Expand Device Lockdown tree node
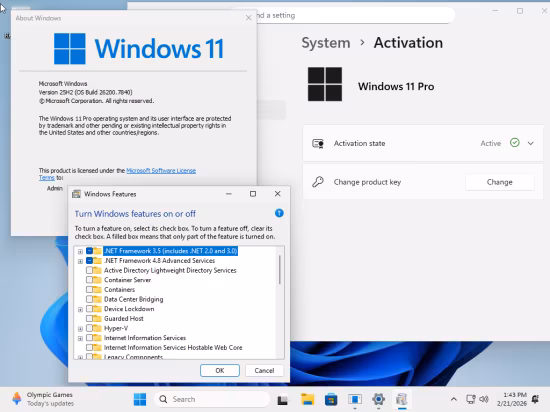 (80, 310)
